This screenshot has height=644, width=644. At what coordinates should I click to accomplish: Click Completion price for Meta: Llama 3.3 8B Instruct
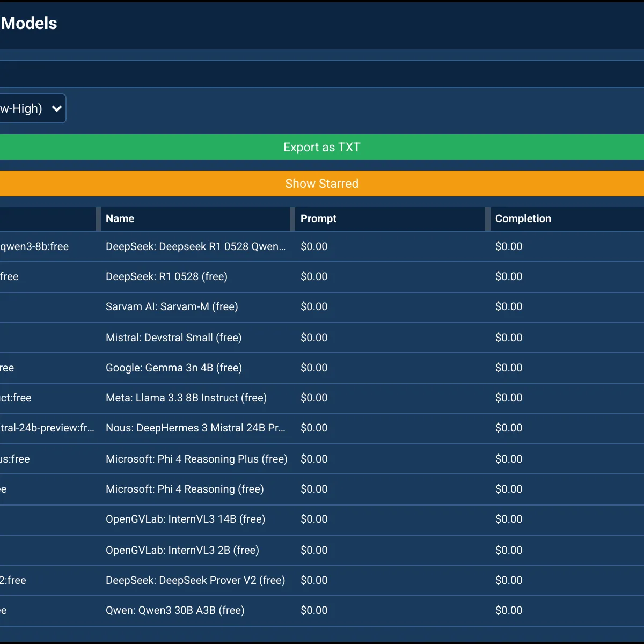tap(509, 398)
